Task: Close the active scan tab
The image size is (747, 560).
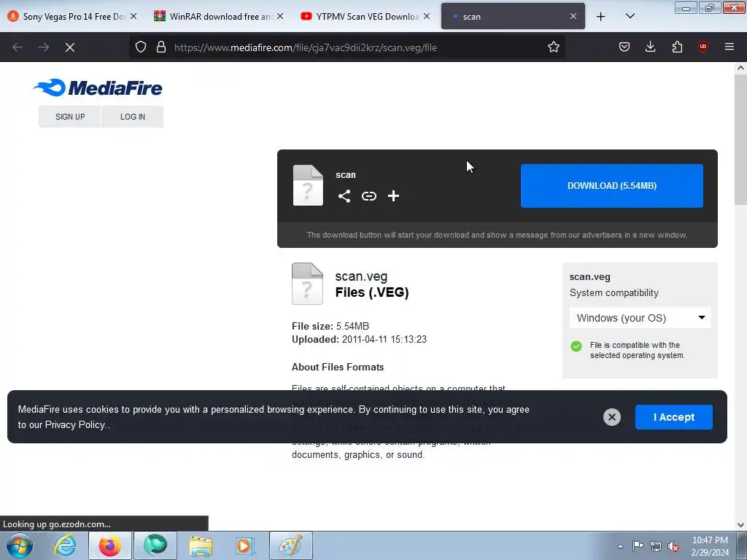Action: 573,16
